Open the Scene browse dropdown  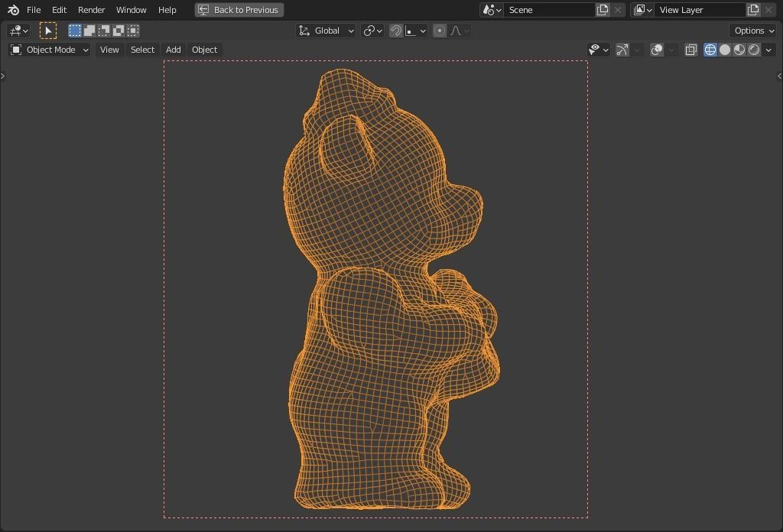pos(492,10)
